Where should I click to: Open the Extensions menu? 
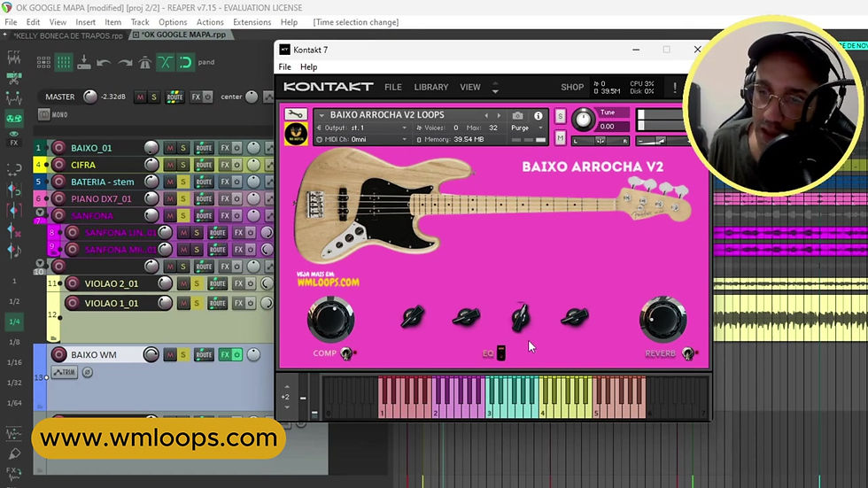point(252,22)
